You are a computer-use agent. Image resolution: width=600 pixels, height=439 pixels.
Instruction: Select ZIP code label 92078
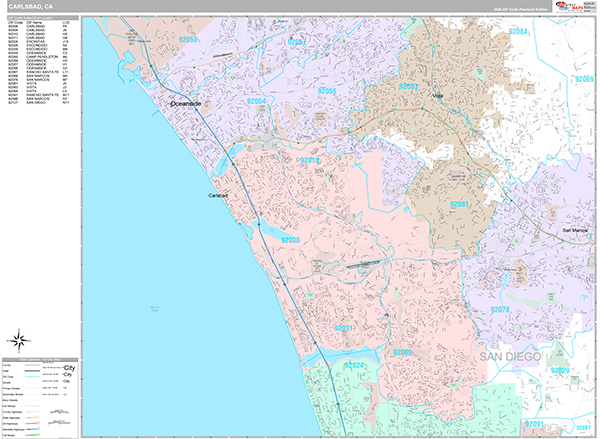[x=500, y=310]
